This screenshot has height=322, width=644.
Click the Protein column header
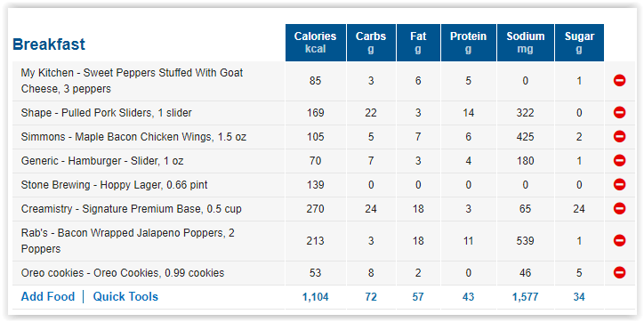468,43
